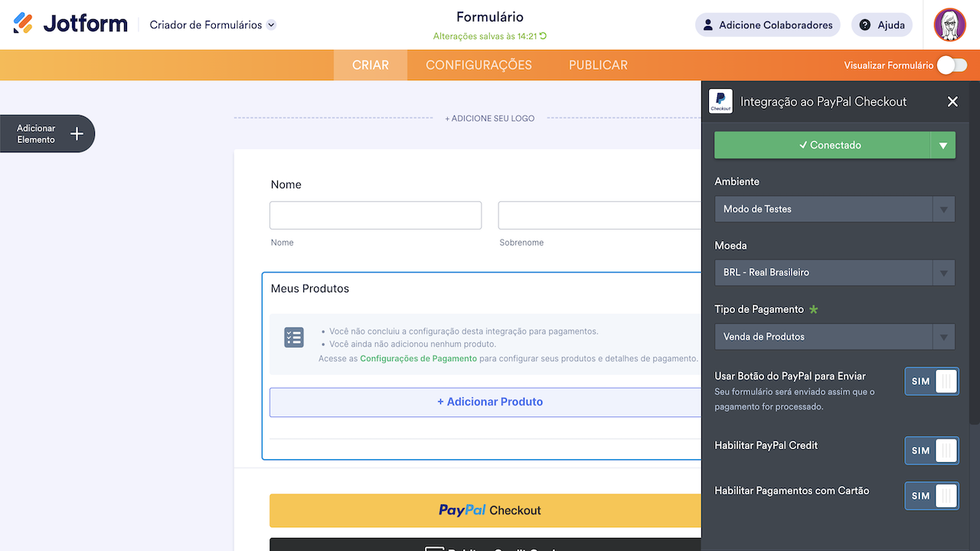Image resolution: width=980 pixels, height=551 pixels.
Task: Toggle Habilitar Pagamentos com Cartão switch
Action: [931, 496]
